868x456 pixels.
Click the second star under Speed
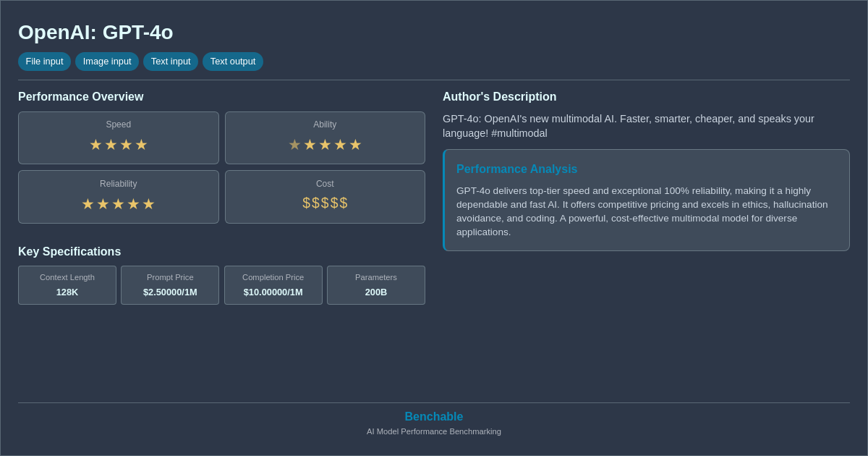[x=111, y=145]
